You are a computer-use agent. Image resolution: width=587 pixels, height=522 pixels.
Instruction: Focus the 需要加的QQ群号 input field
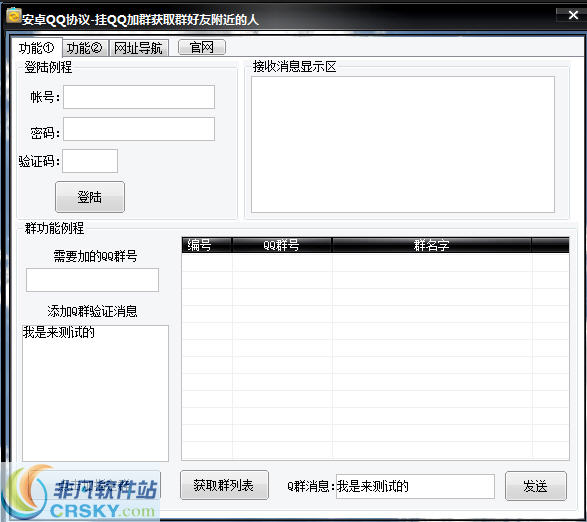[92, 280]
